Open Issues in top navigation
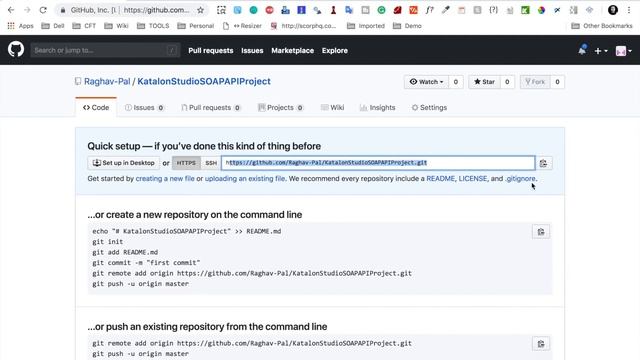Image resolution: width=640 pixels, height=360 pixels. pos(252,51)
